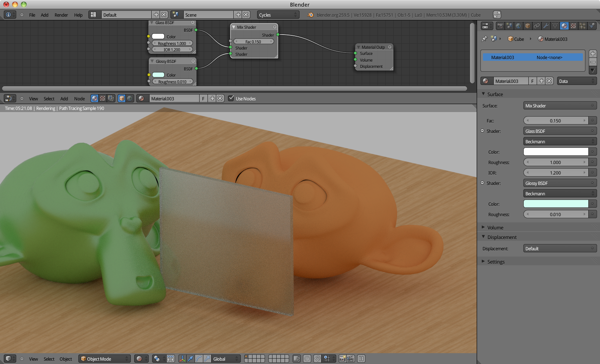Click the rotate manipulator arc icon
Image resolution: width=600 pixels, height=364 pixels.
click(x=199, y=359)
